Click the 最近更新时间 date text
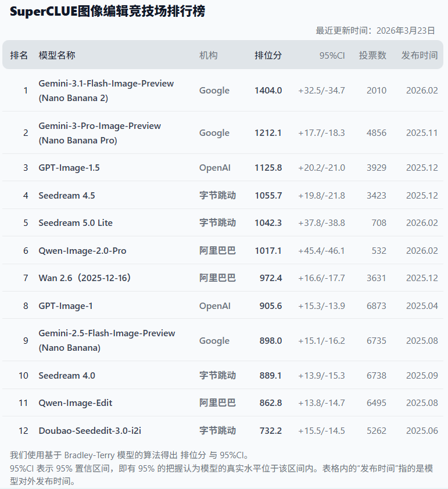The width and height of the screenshot is (448, 489). (375, 30)
